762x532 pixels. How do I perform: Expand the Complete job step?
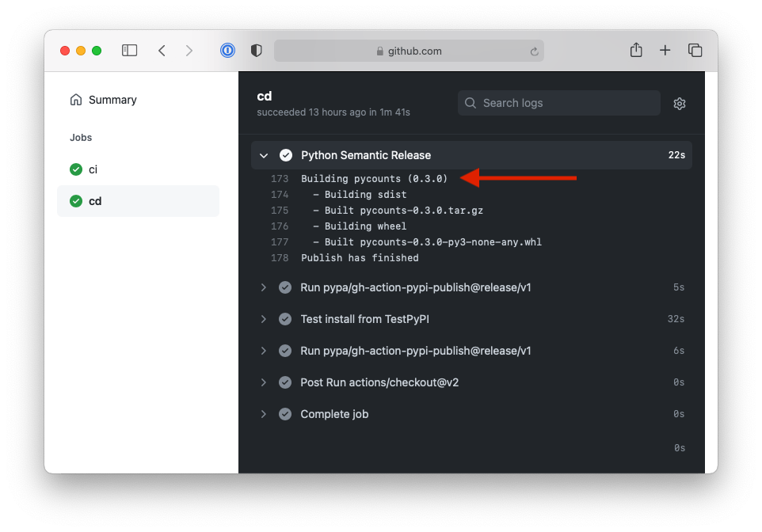pyautogui.click(x=264, y=414)
